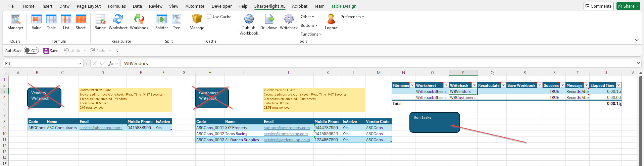Insert a Value formula

point(37,22)
